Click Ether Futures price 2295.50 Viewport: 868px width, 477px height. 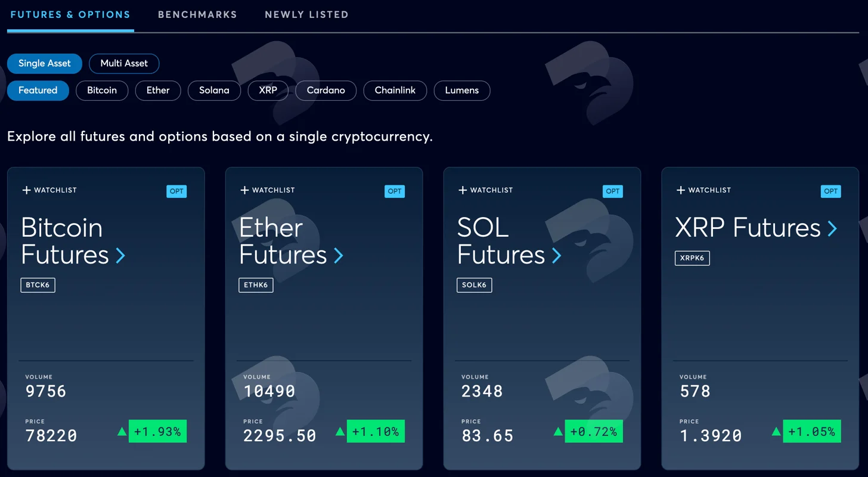pos(280,436)
